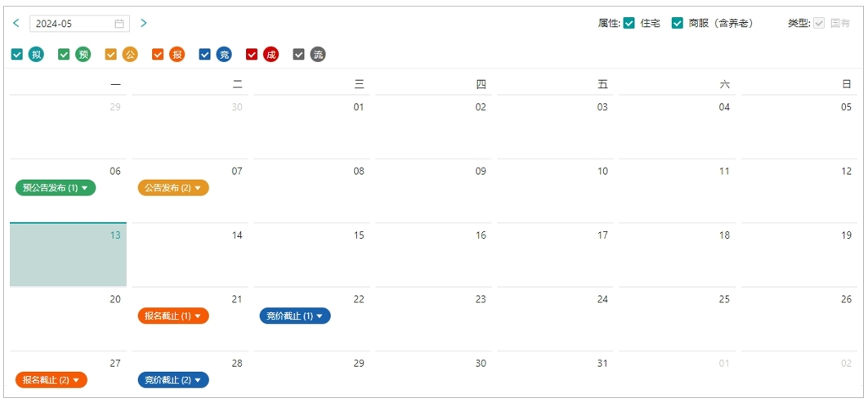
Task: Open 竞价截止 (2) on day 28
Action: [173, 380]
